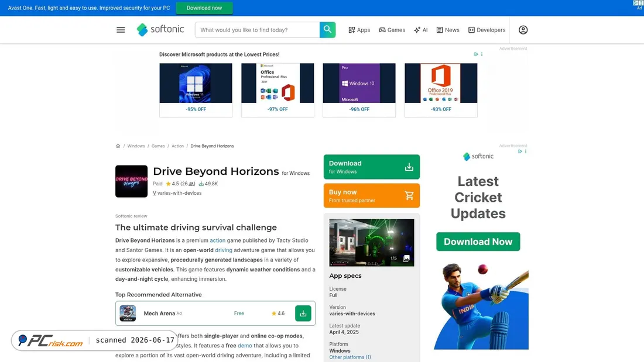Click the 'Free' label in Mech Arena row
Screen dimensions: 644x362
(x=239, y=313)
